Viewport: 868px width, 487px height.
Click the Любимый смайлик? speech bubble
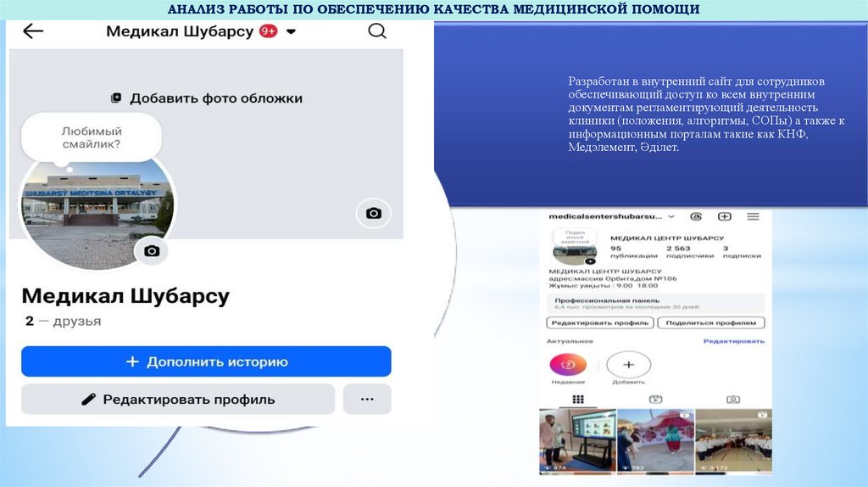pyautogui.click(x=92, y=137)
